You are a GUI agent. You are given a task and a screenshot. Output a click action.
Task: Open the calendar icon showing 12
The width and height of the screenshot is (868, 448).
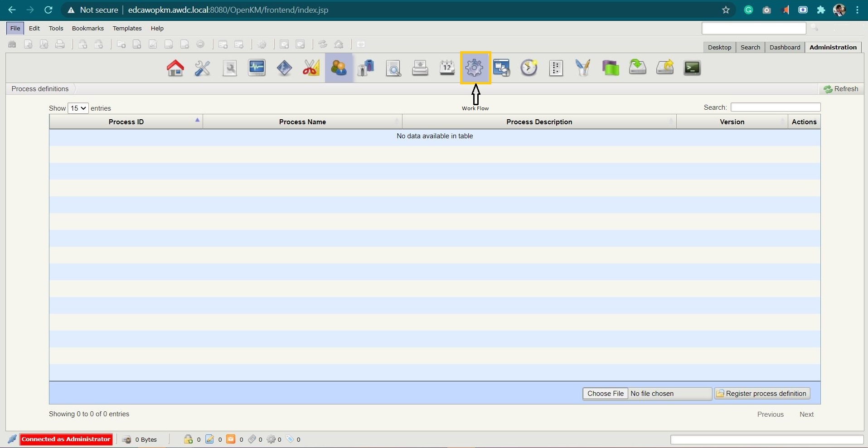pos(447,68)
